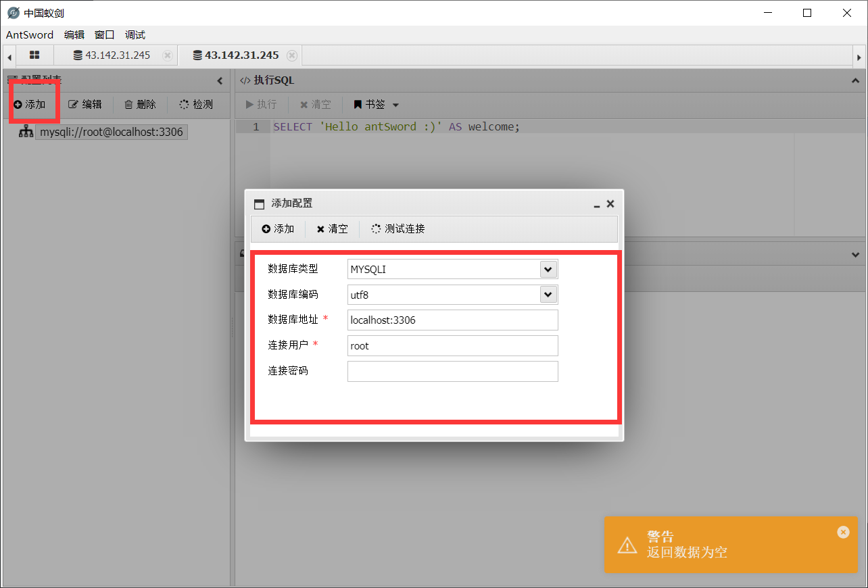The image size is (868, 588).
Task: Open the 调试 menu
Action: [135, 35]
